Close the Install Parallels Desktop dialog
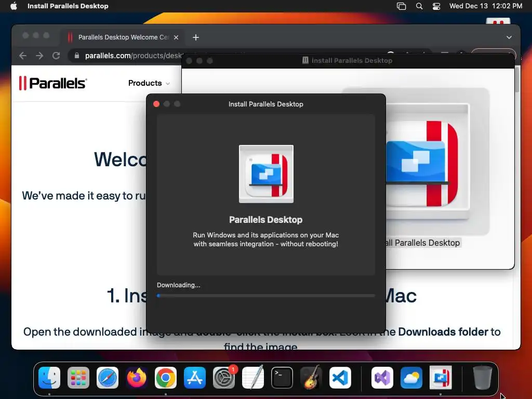532x399 pixels. point(156,104)
